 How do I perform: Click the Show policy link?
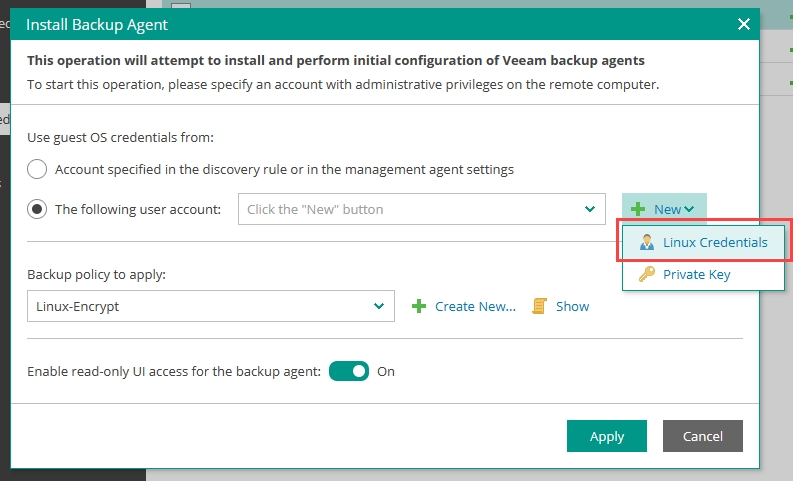click(572, 306)
